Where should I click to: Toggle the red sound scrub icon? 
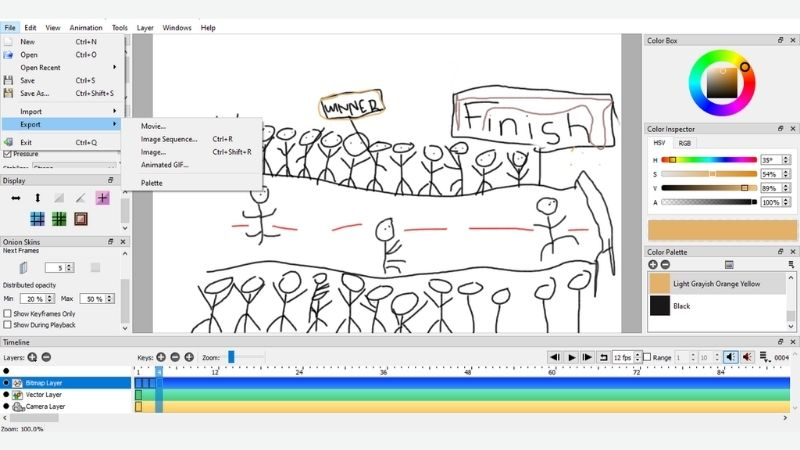(747, 357)
